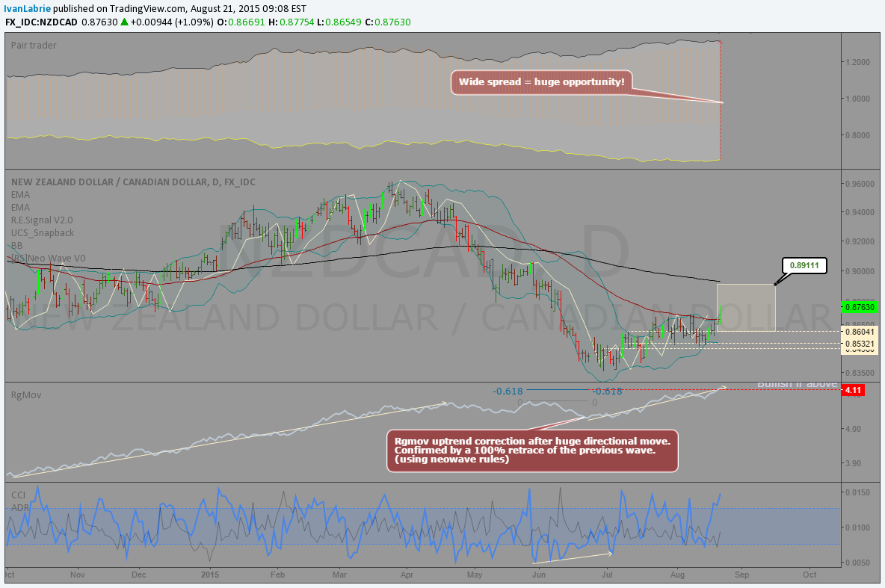Click the shaded target projection box near 0.89111
This screenshot has width=885, height=588.
point(746,308)
